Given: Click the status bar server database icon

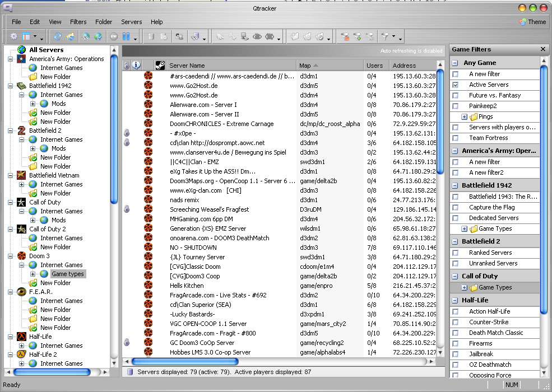Looking at the screenshot, I should [130, 372].
